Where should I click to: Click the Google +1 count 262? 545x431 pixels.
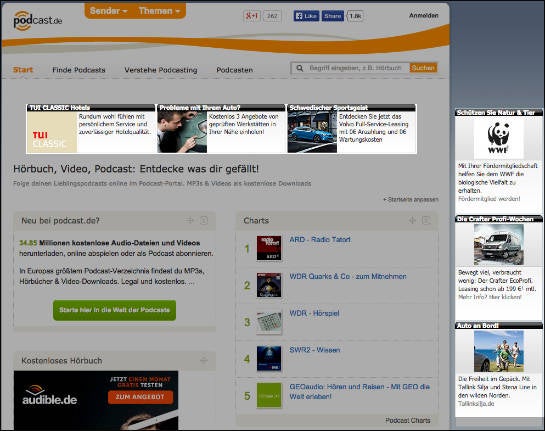coord(272,16)
